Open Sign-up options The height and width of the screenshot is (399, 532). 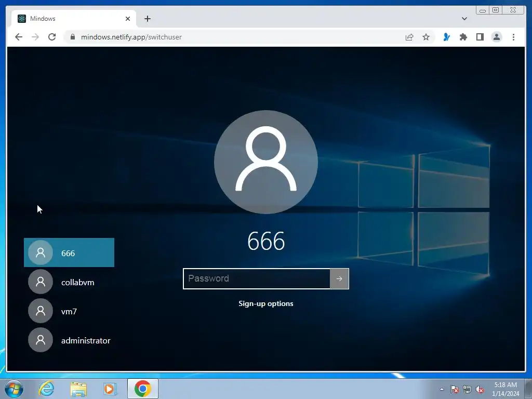point(266,303)
